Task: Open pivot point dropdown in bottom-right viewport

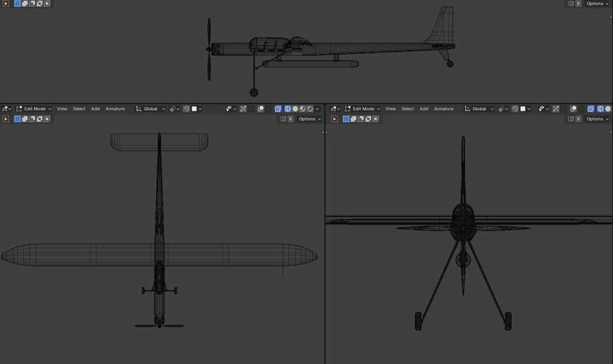Action: pyautogui.click(x=503, y=109)
